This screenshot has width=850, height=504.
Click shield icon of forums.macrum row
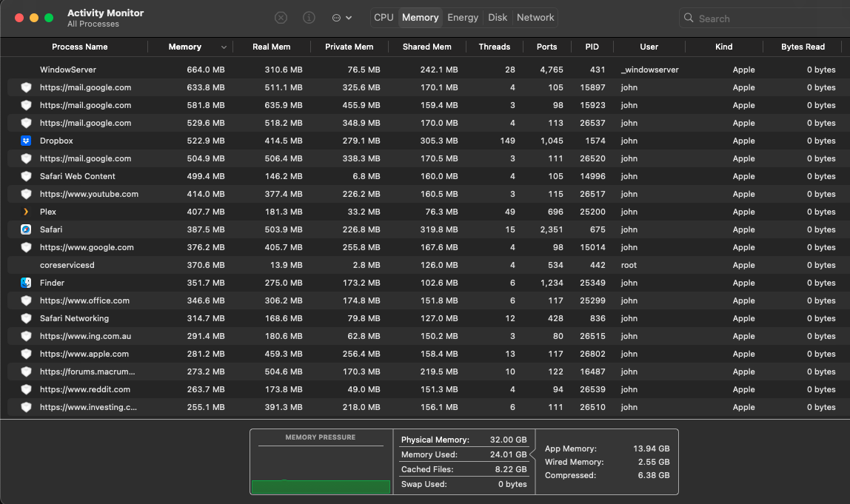pyautogui.click(x=25, y=372)
